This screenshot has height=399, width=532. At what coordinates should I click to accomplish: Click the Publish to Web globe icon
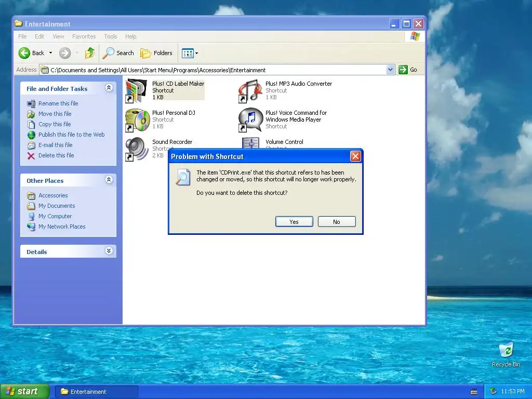(x=31, y=135)
